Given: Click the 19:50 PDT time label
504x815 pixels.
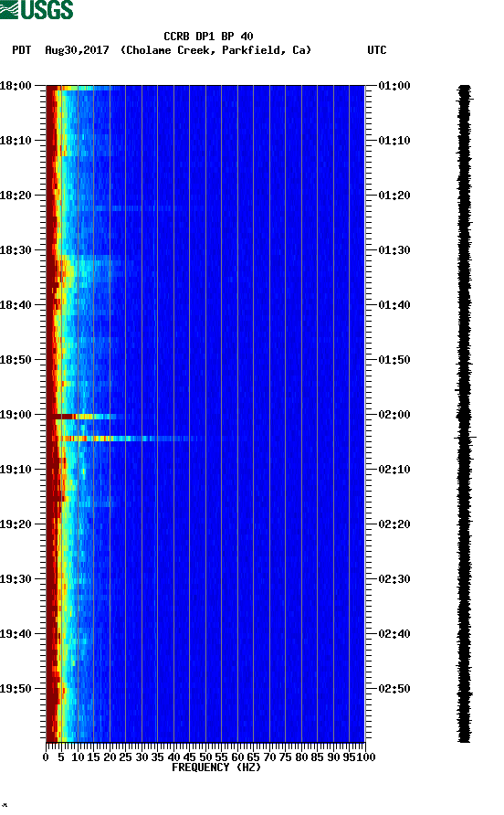Looking at the screenshot, I should click(x=16, y=689).
